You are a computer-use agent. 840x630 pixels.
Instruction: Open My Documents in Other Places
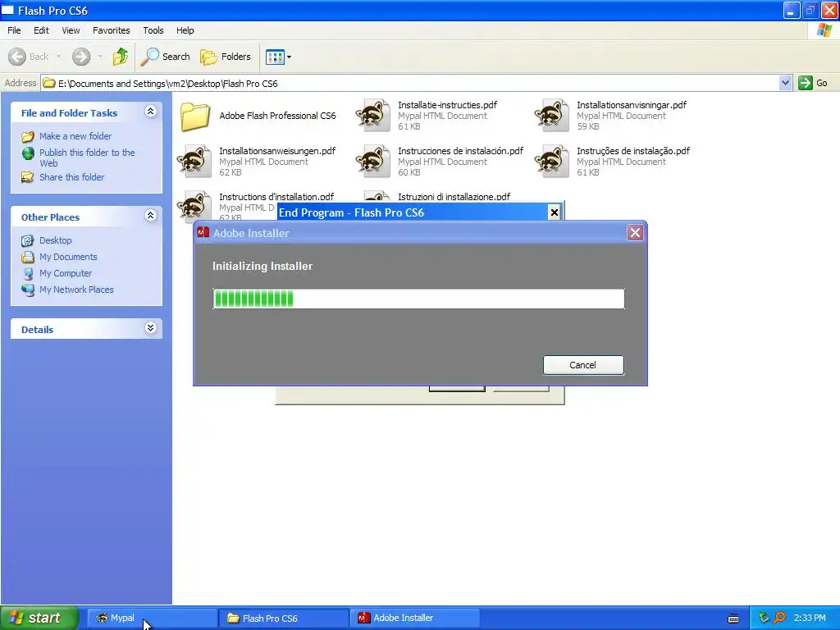pos(68,257)
